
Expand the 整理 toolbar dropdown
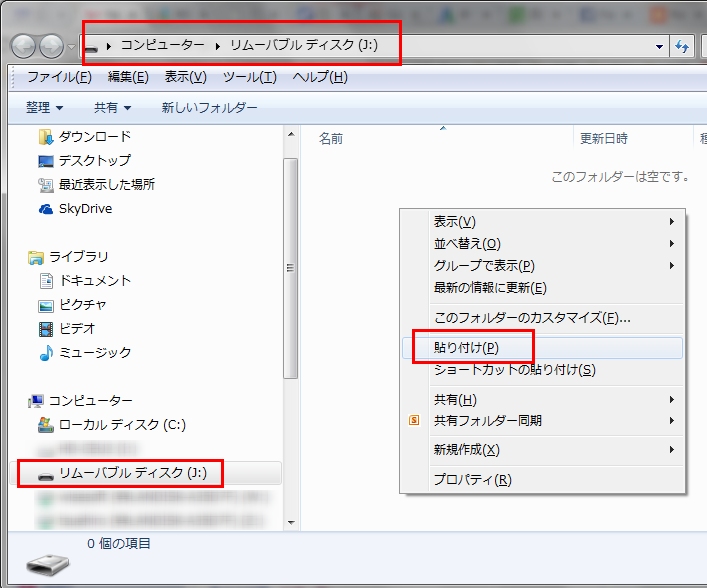(x=44, y=107)
